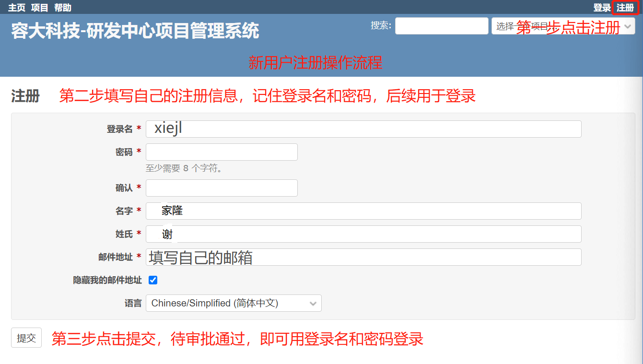Click the 注册 page heading
Image resolution: width=643 pixels, height=364 pixels.
(25, 96)
